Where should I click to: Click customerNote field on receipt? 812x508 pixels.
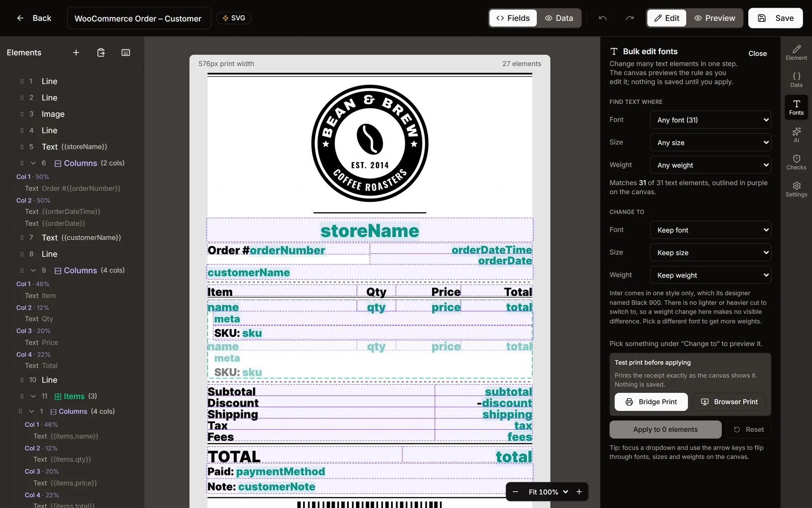[x=277, y=487]
